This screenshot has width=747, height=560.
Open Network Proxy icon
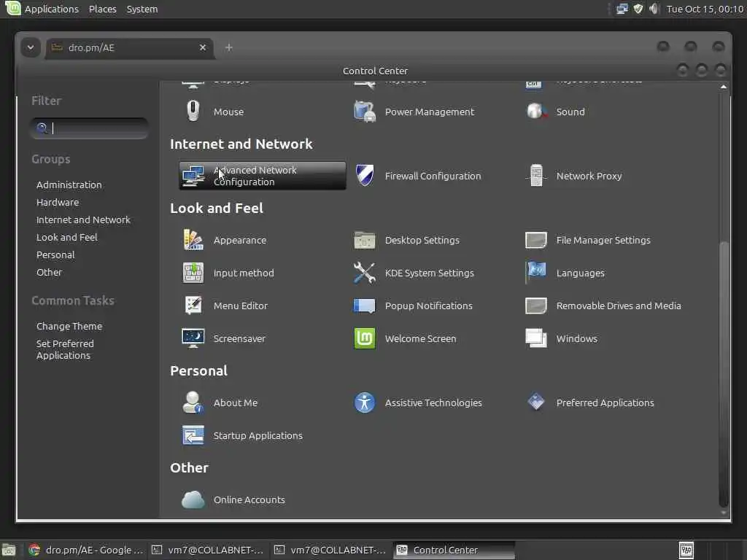tap(536, 176)
